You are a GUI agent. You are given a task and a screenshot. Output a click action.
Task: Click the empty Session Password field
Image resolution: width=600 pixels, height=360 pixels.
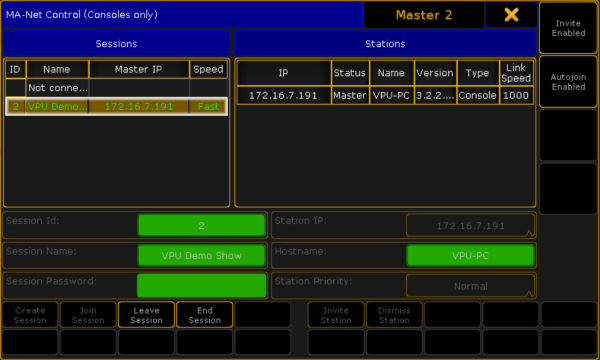202,285
